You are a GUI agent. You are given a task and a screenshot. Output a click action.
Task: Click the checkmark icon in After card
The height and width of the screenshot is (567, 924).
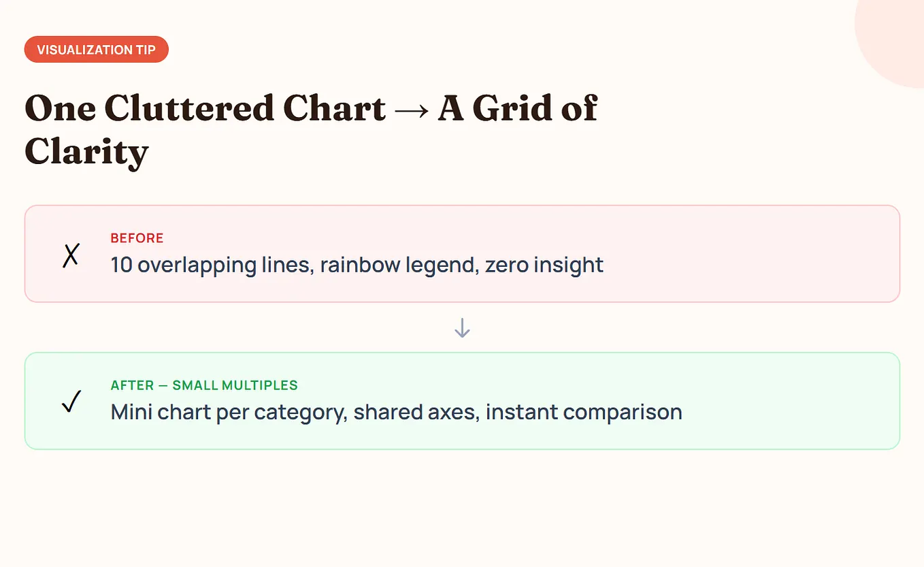pyautogui.click(x=71, y=402)
